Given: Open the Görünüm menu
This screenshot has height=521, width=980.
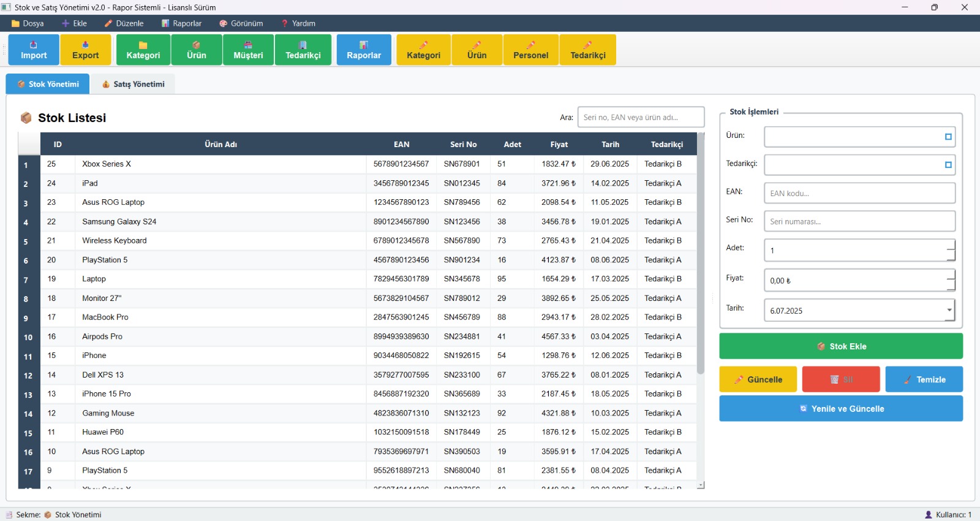Looking at the screenshot, I should pos(241,23).
